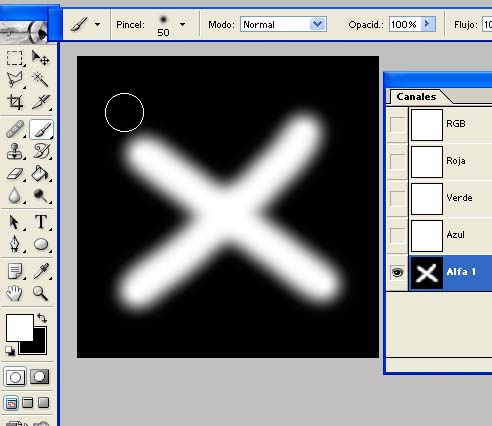
Task: Click the Adobe ImageReady jump icon at top
Action: (x=23, y=31)
